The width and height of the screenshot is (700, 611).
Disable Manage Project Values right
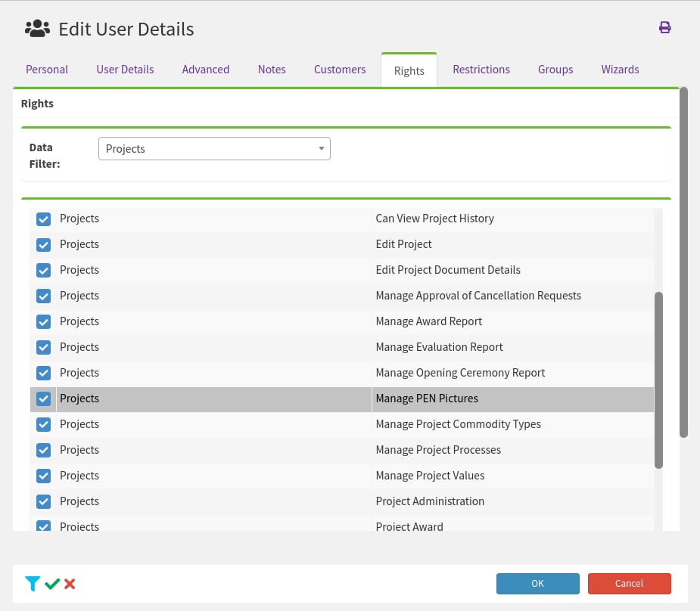(x=43, y=476)
